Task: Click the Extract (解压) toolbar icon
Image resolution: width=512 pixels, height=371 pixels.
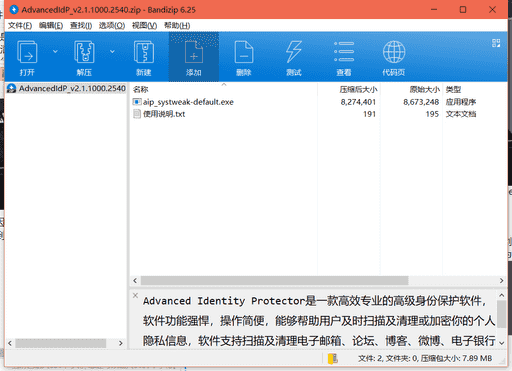Action: tap(84, 52)
